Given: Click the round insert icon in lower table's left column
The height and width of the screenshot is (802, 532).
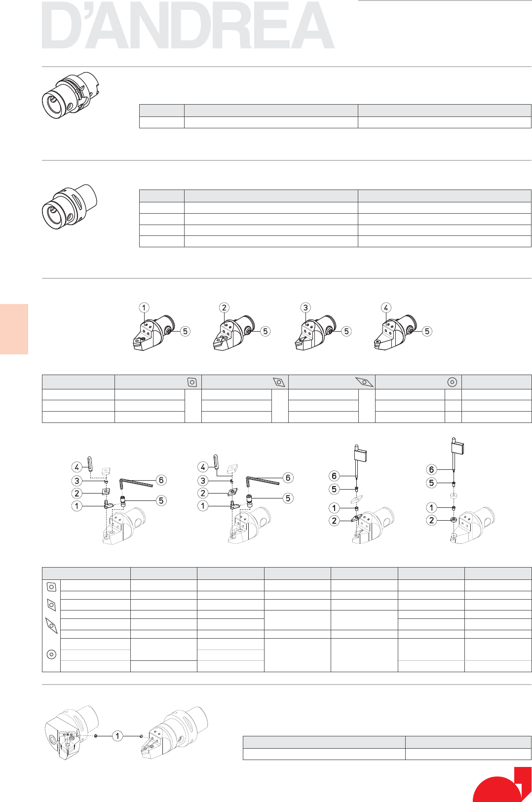Looking at the screenshot, I should [x=51, y=654].
